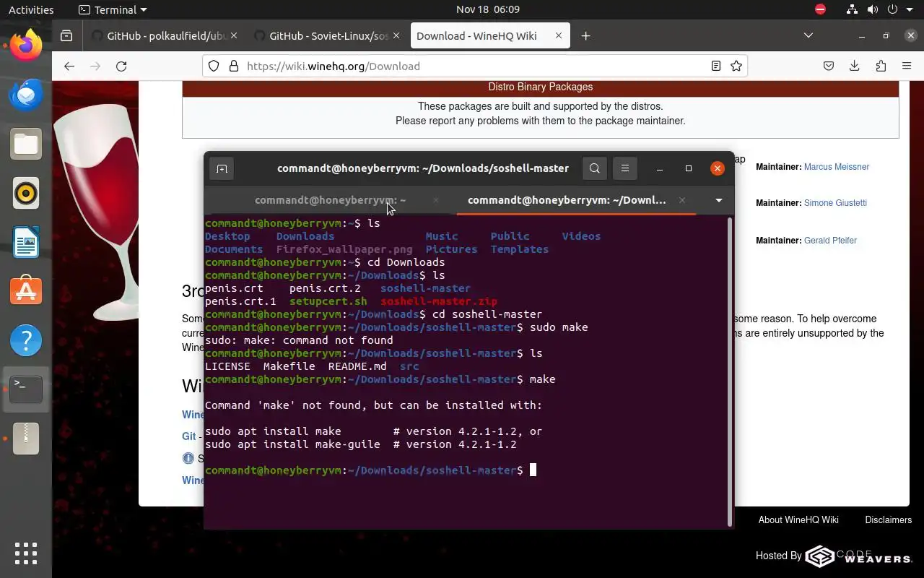This screenshot has width=924, height=578.
Task: Click the CodeWeavers hosted-by logo
Action: coord(859,556)
